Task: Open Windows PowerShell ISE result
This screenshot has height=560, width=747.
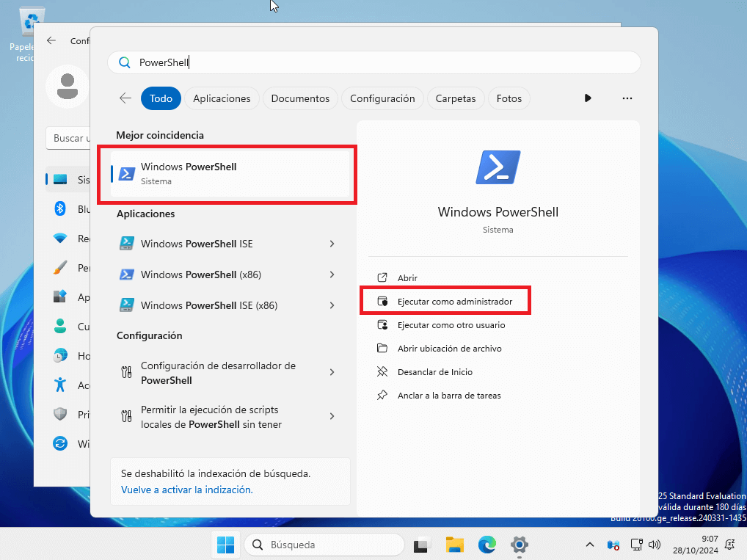Action: tap(230, 244)
